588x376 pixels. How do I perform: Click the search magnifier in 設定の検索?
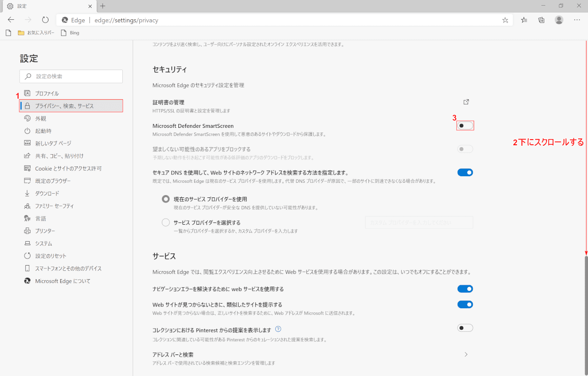point(28,76)
